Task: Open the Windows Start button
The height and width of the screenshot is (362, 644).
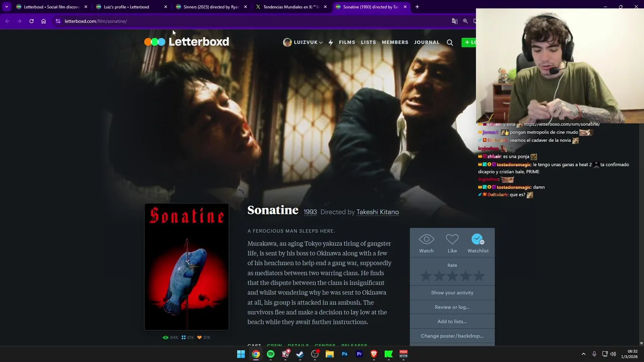Action: click(x=241, y=354)
